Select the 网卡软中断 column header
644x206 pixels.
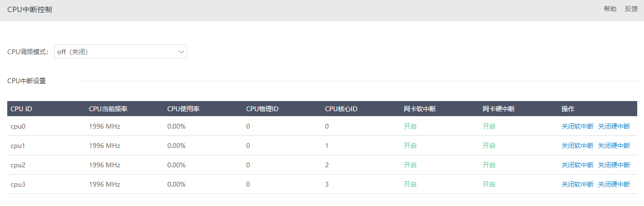tap(420, 109)
